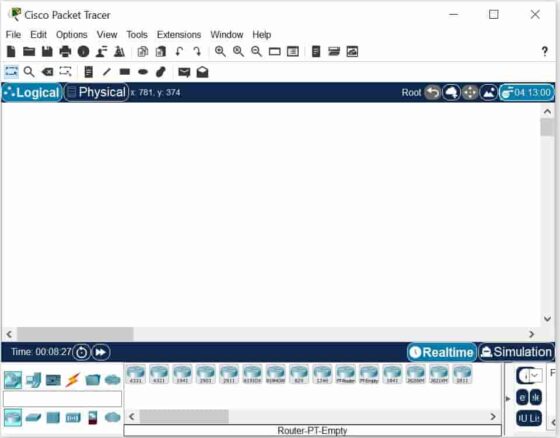Fast forward the simulation time
This screenshot has width=560, height=438.
pos(101,352)
